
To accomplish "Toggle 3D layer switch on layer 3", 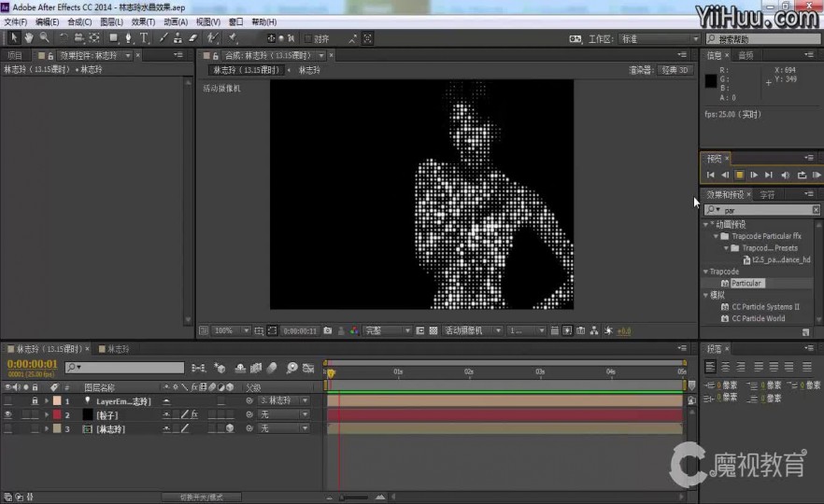I will (230, 429).
